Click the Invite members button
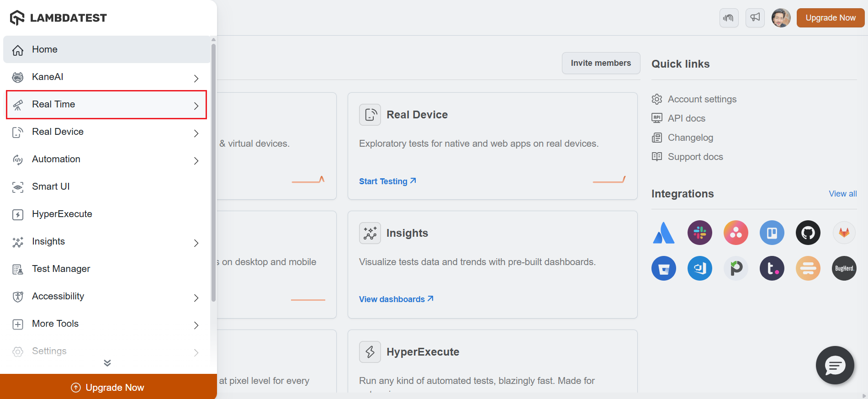Image resolution: width=868 pixels, height=399 pixels. pyautogui.click(x=600, y=63)
